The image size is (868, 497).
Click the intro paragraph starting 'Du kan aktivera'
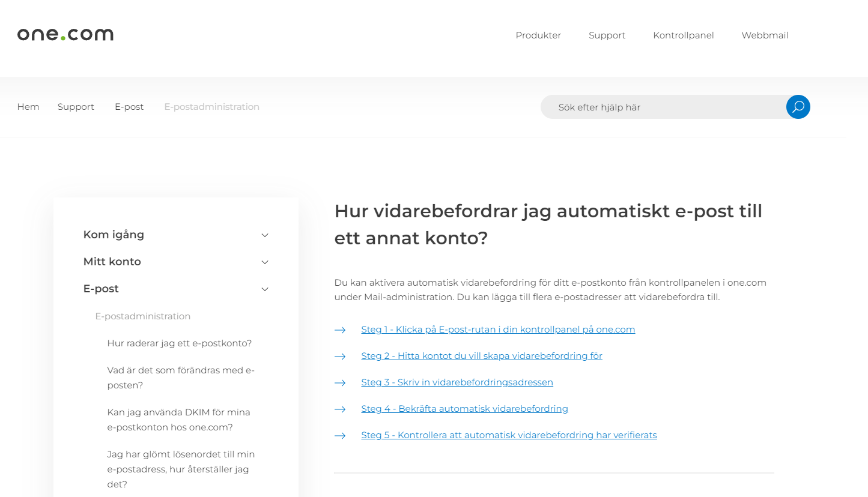point(550,289)
